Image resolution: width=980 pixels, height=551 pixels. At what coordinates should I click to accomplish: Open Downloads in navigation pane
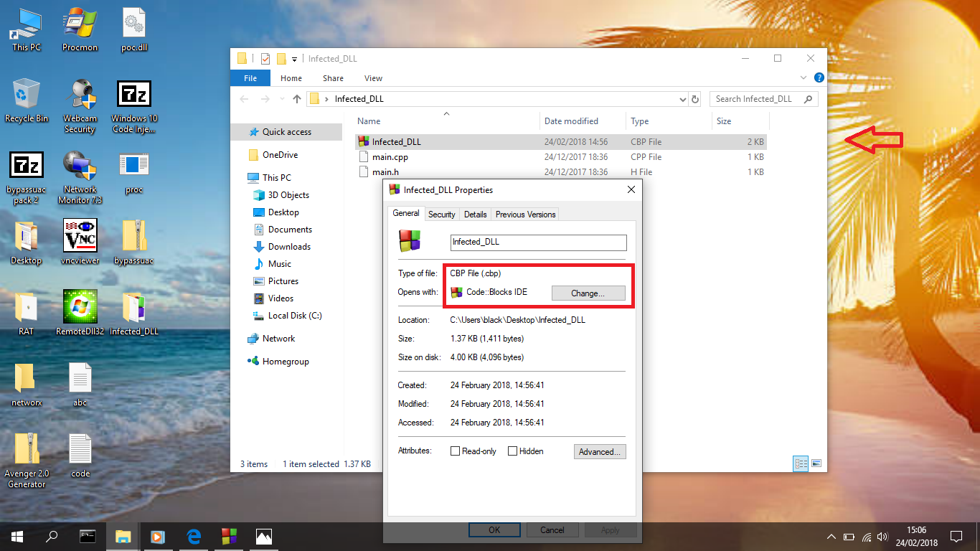(x=289, y=247)
